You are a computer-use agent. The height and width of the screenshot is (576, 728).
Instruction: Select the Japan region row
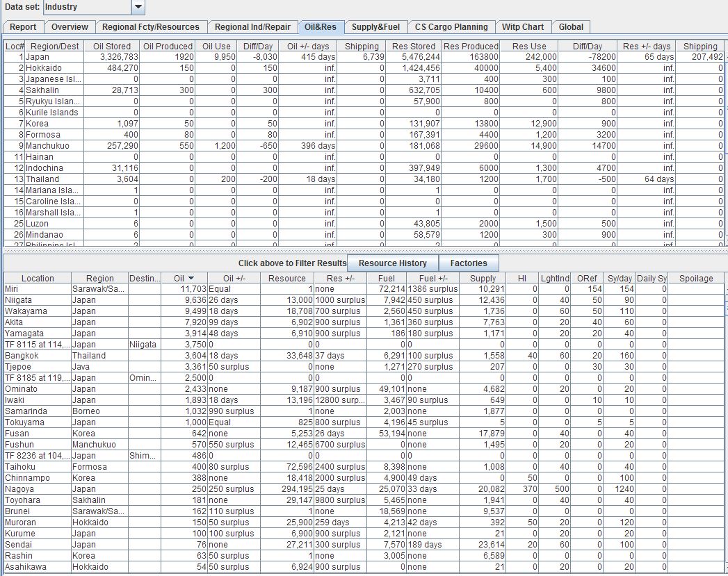click(x=364, y=57)
